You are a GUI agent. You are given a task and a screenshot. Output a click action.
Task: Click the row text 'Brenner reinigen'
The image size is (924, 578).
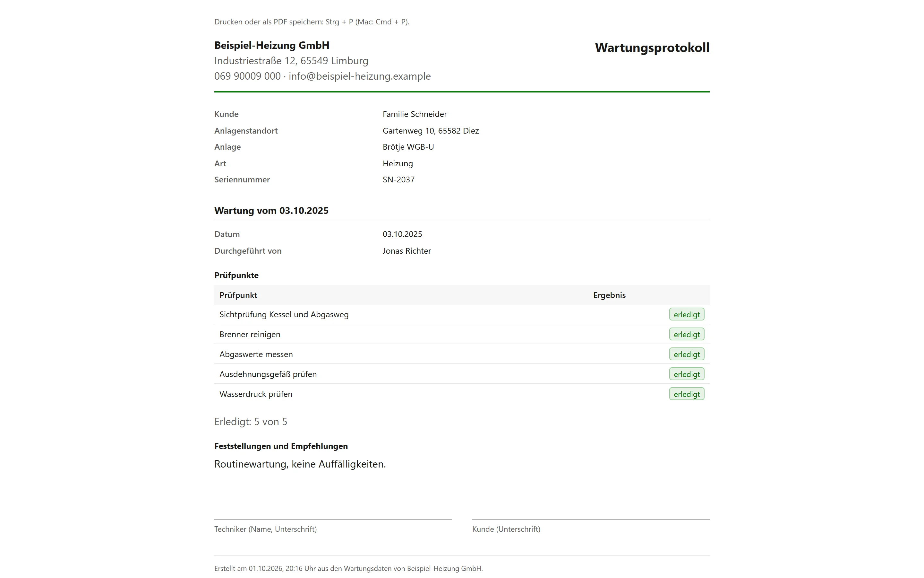(250, 335)
